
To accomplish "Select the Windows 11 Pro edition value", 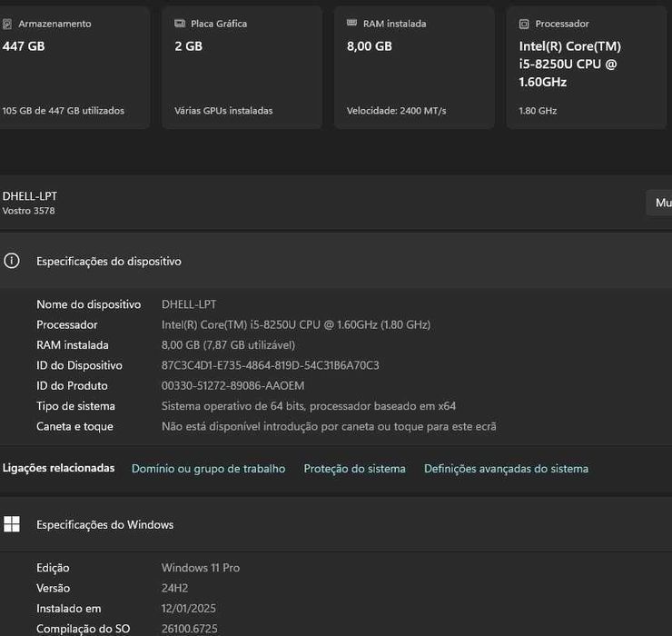I will tap(201, 568).
